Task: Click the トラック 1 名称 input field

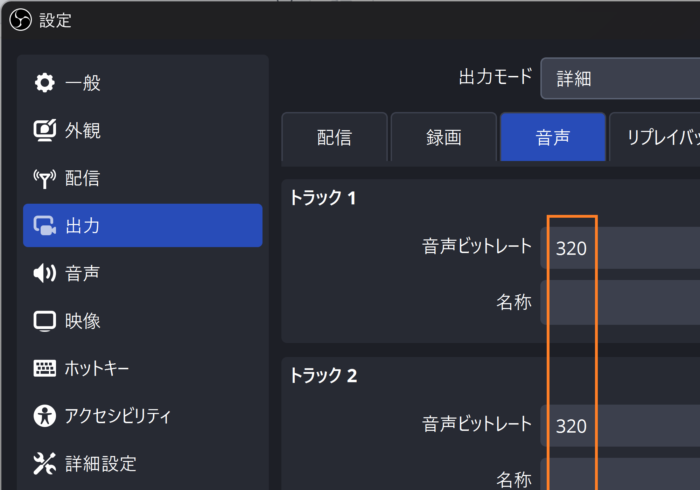Action: coord(620,302)
